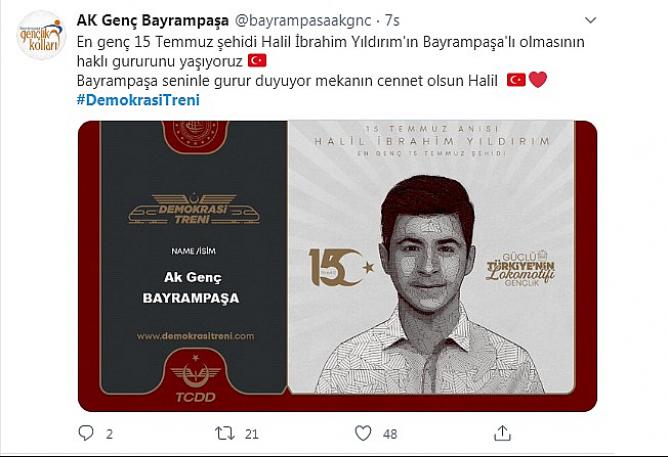
Task: Click the 15 Temmuz crescent emblem in image
Action: click(341, 267)
